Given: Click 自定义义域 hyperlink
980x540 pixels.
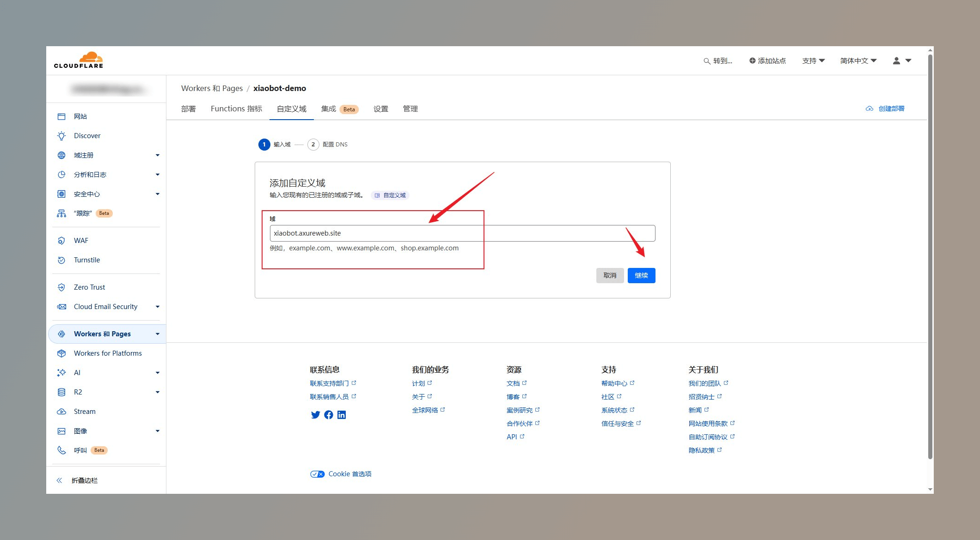Looking at the screenshot, I should click(396, 195).
